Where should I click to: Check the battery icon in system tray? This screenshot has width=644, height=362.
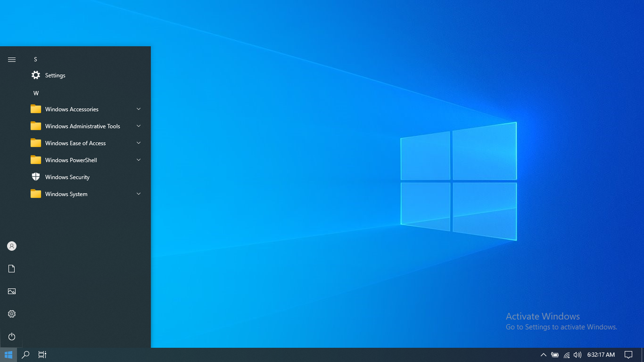pos(555,354)
